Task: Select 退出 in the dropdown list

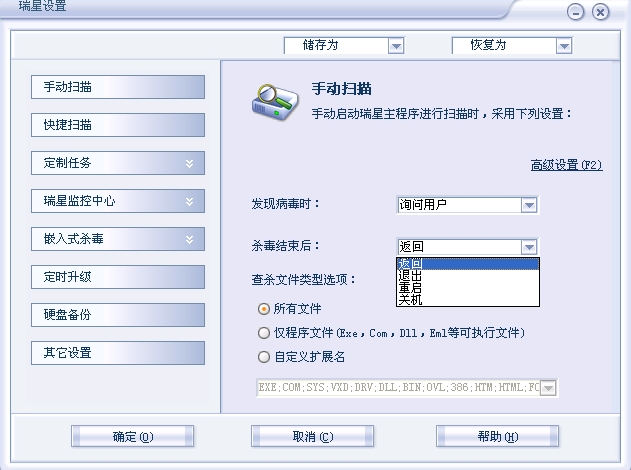Action: [468, 276]
